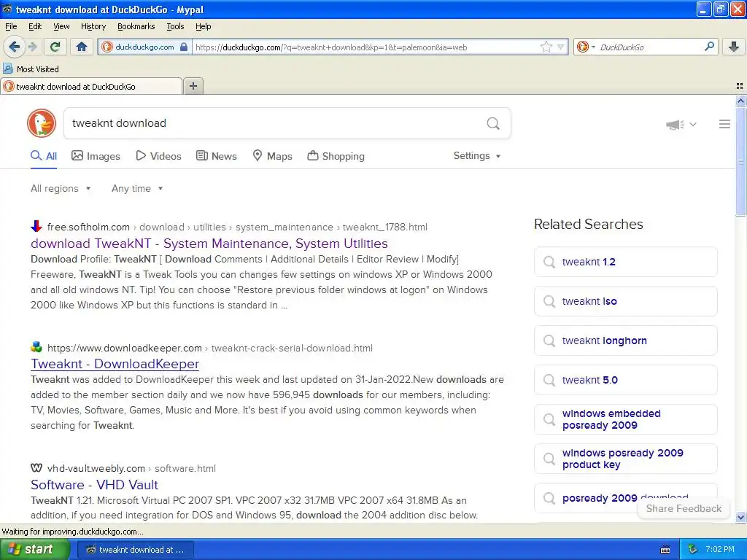The width and height of the screenshot is (747, 560).
Task: Select the tweaknt download browser tab
Action: coord(91,86)
